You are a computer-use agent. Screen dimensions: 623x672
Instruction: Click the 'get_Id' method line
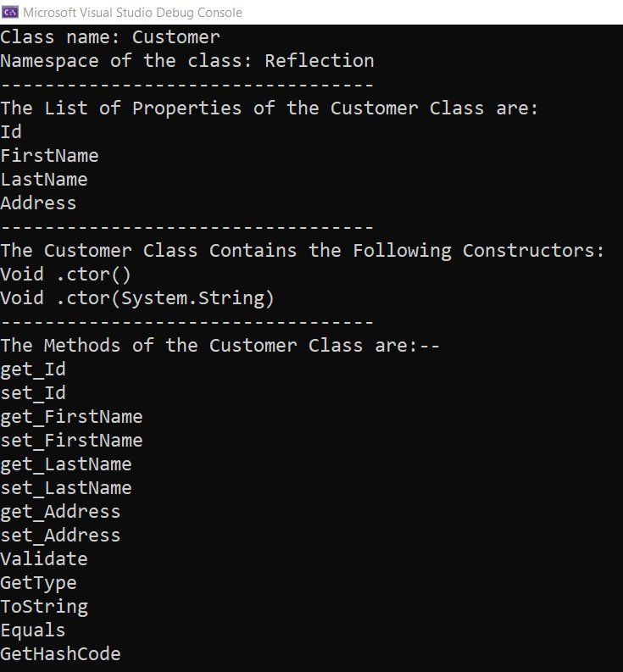point(33,369)
